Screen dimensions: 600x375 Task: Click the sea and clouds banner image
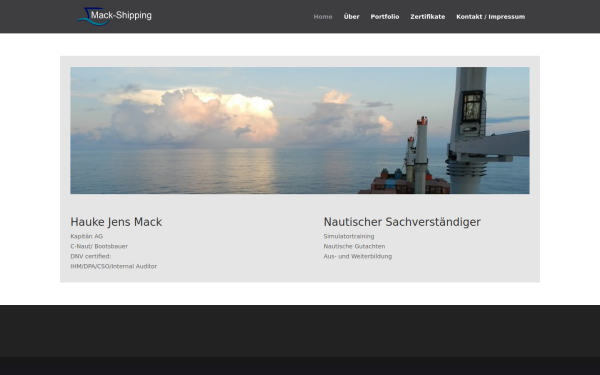point(300,130)
